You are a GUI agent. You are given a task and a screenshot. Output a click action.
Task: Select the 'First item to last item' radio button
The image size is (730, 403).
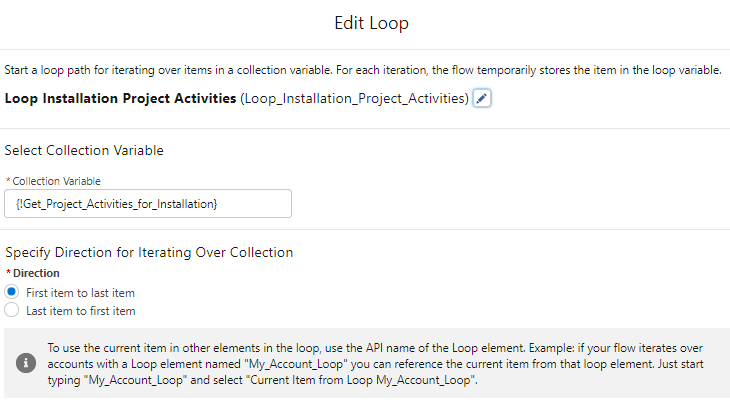pyautogui.click(x=12, y=292)
